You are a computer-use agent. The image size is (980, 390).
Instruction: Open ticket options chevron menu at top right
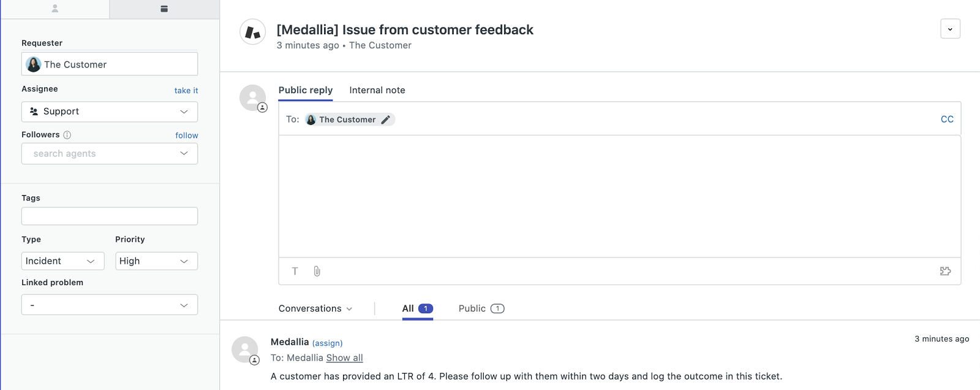[x=950, y=29]
